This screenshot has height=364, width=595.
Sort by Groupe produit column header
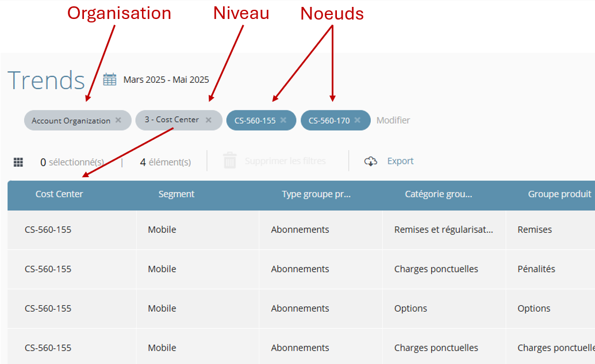[x=559, y=194]
